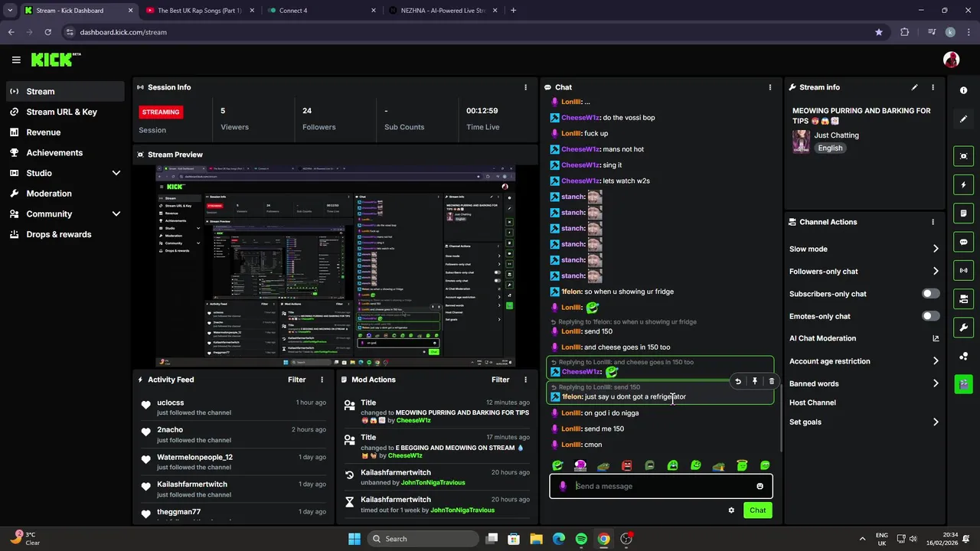Screen dimensions: 980x551
Task: Click the taskbar Search box
Action: (423, 539)
